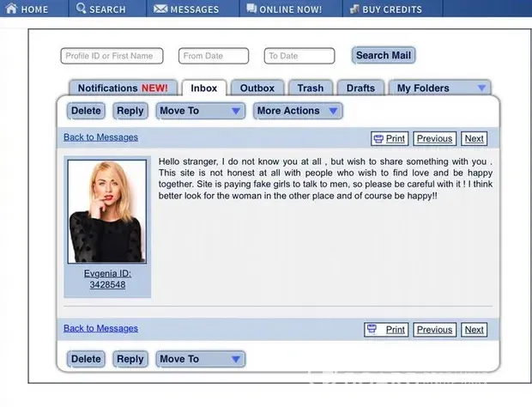The height and width of the screenshot is (407, 532).
Task: Click the Search magnifier icon
Action: coord(81,9)
